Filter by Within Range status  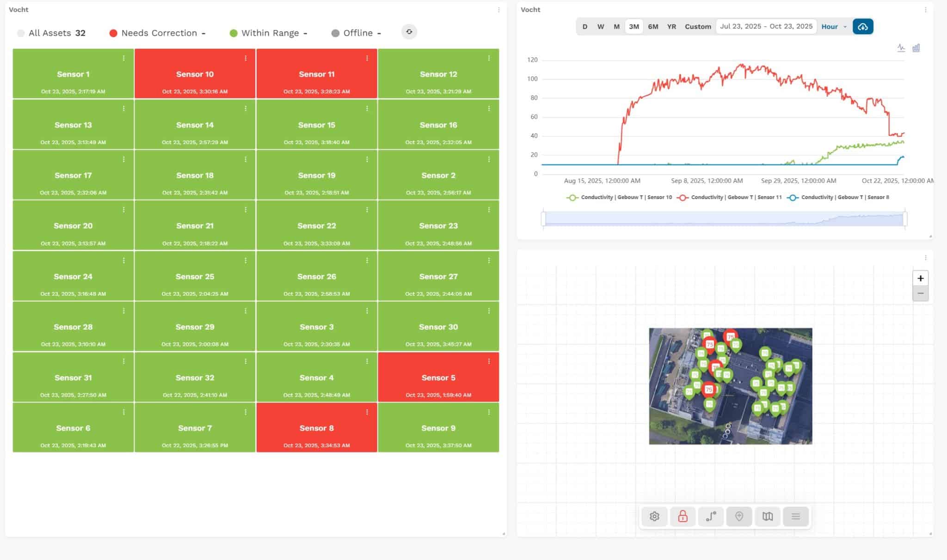click(270, 33)
